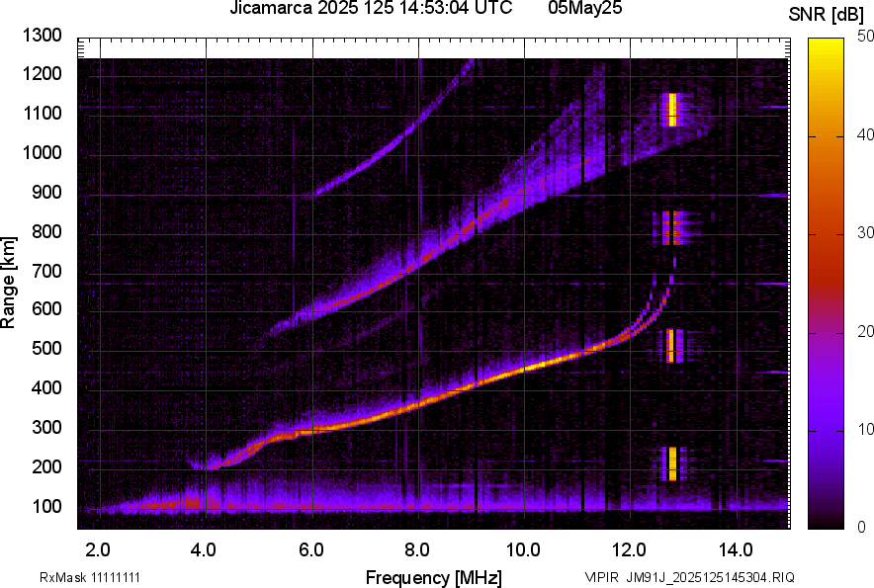This screenshot has height=588, width=874.
Task: Click the range tick label '400'
Action: [x=46, y=387]
